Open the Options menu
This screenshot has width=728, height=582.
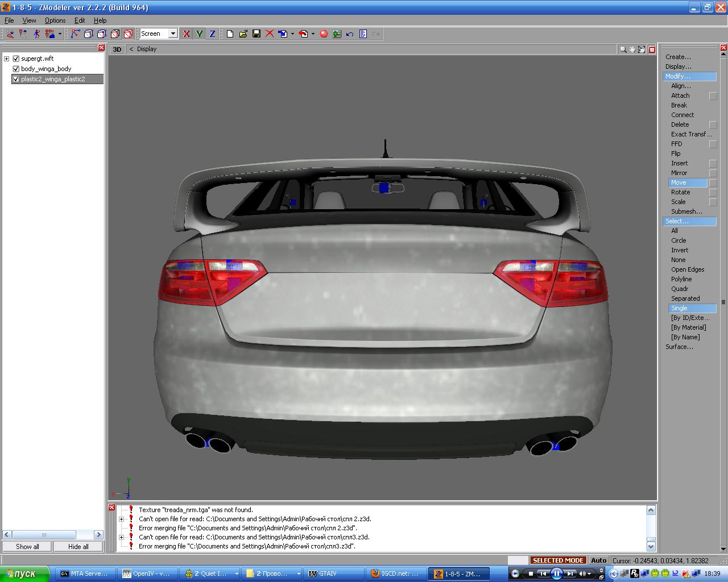point(55,20)
